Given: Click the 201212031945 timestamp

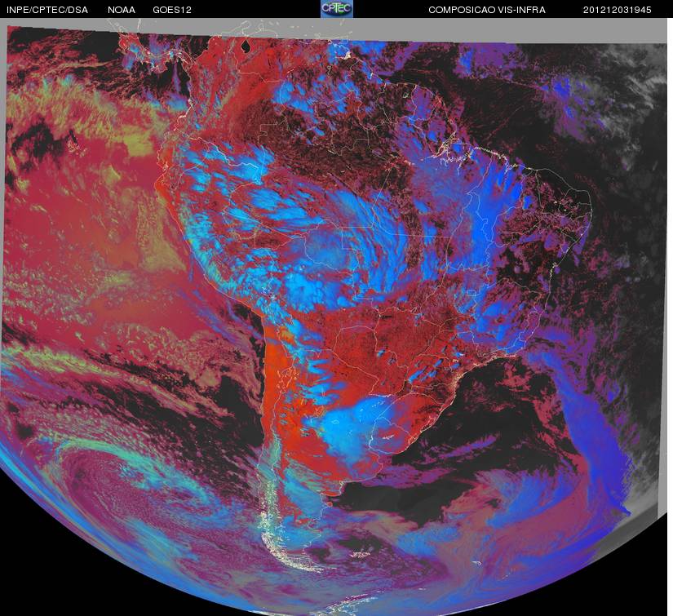Looking at the screenshot, I should click(618, 10).
